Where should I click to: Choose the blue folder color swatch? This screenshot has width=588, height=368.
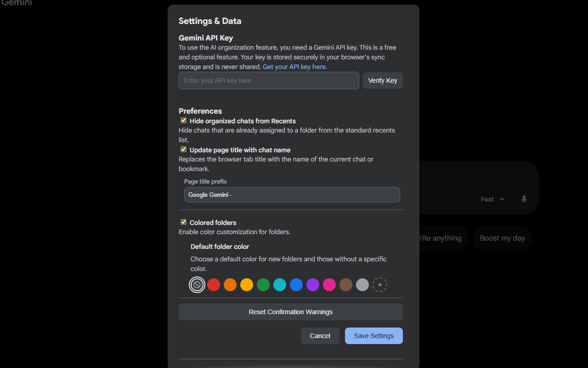coord(296,285)
